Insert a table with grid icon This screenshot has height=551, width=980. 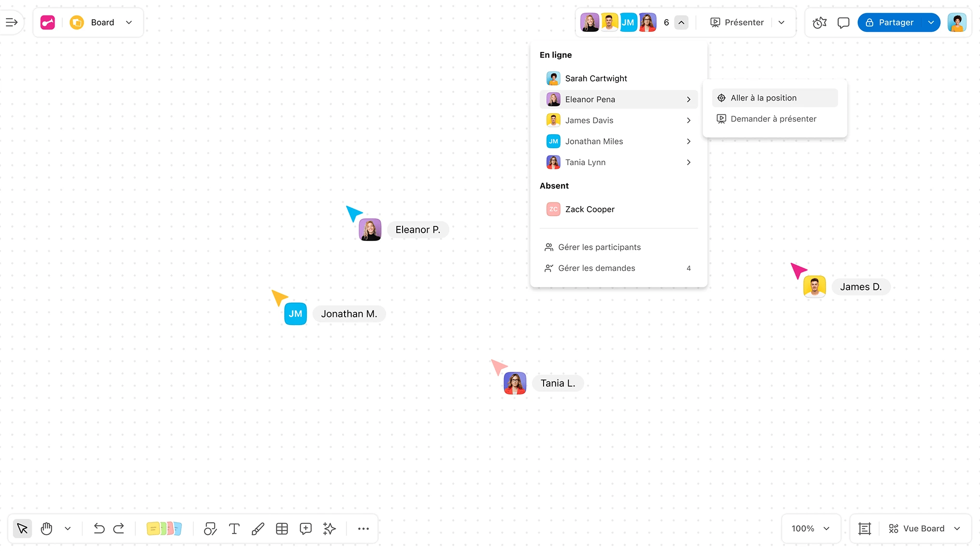point(282,528)
